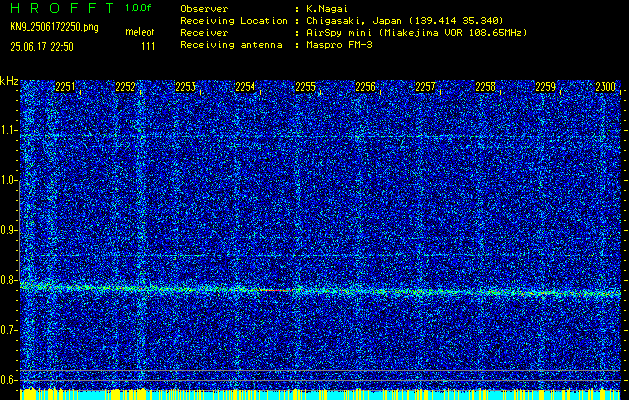The height and width of the screenshot is (400, 629).
Task: Click the Observer field label
Action: 204,9
